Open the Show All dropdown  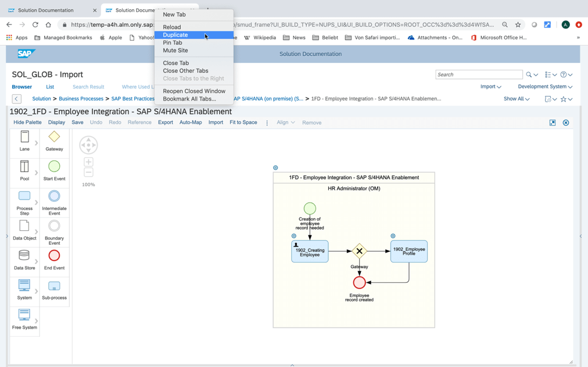tap(517, 99)
